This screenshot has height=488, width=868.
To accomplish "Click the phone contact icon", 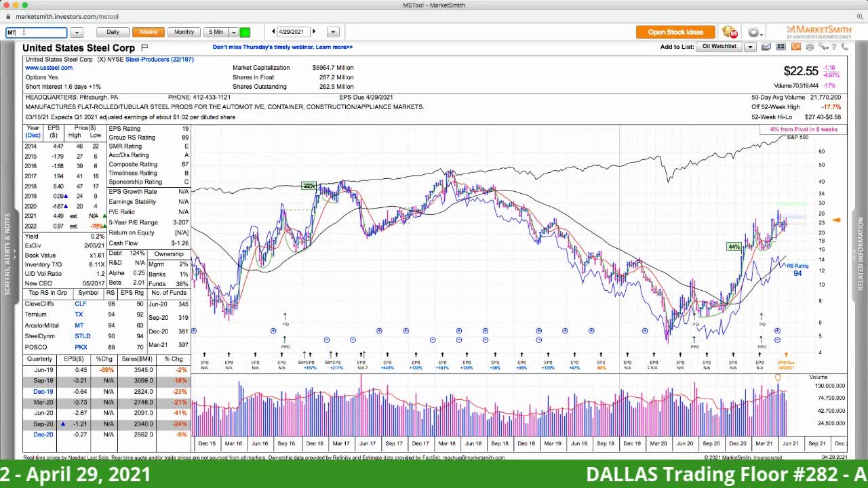I will (x=845, y=47).
